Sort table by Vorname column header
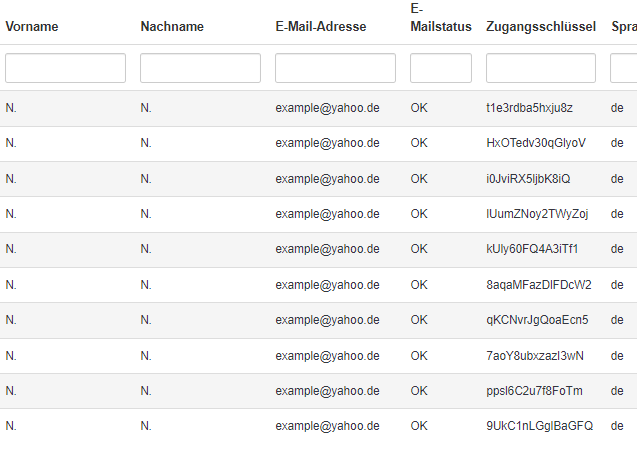The image size is (637, 457). pos(32,27)
